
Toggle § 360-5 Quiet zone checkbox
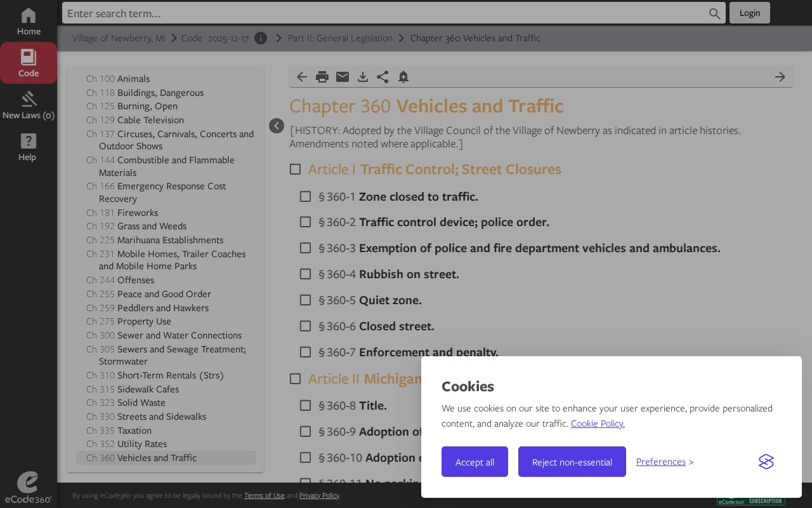(x=305, y=300)
